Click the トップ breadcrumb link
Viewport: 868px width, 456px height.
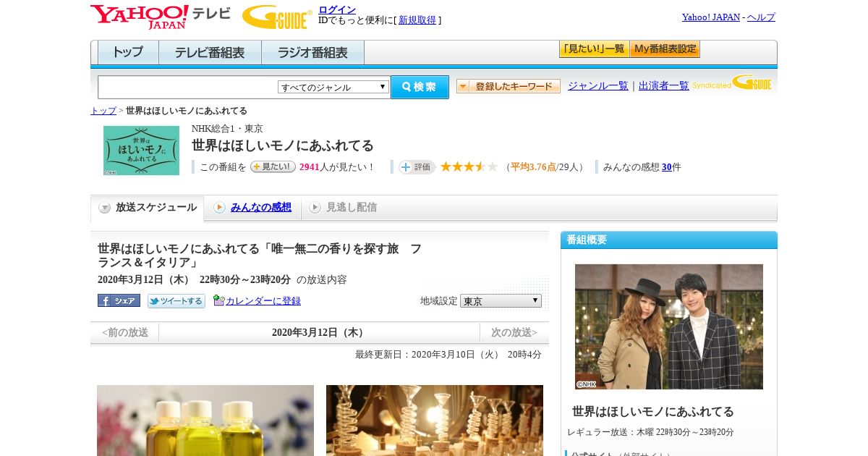(x=103, y=111)
